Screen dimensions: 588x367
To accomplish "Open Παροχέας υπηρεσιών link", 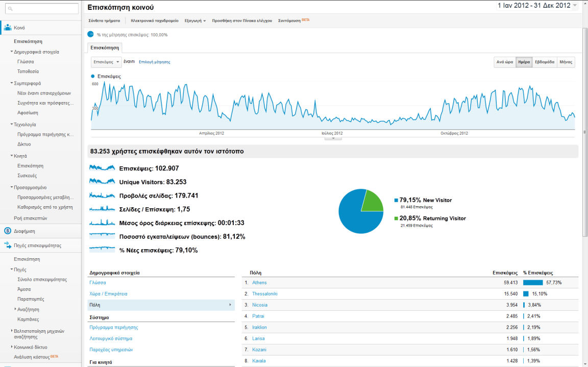I will (x=111, y=350).
